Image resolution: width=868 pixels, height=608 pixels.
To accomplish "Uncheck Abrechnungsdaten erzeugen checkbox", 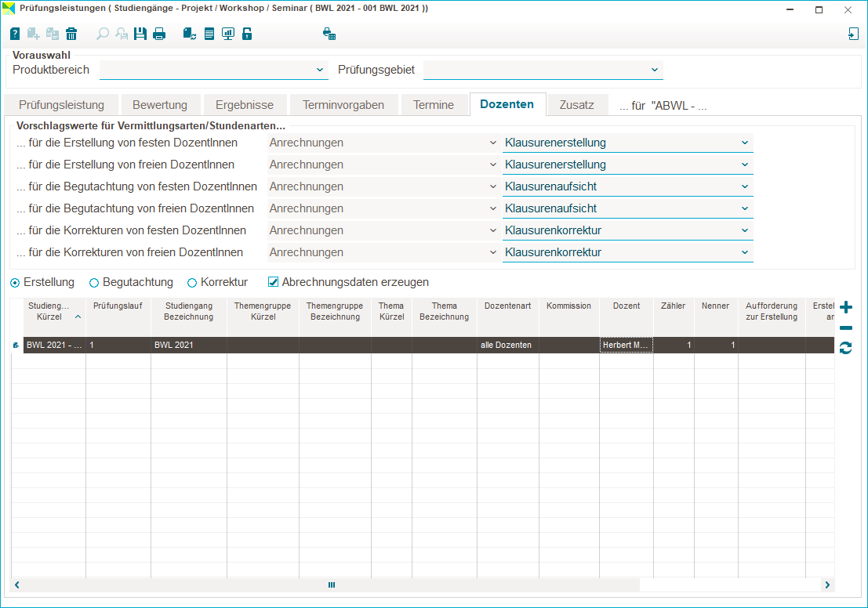I will [274, 282].
